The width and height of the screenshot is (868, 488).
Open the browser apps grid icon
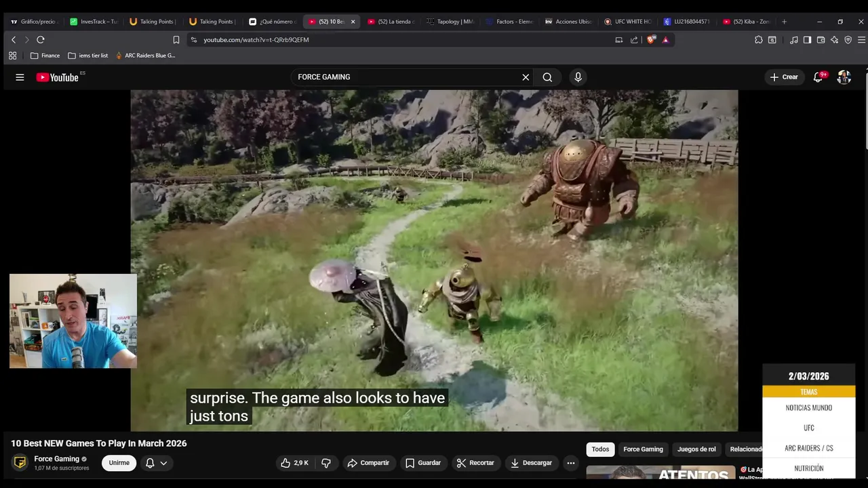pyautogui.click(x=12, y=56)
